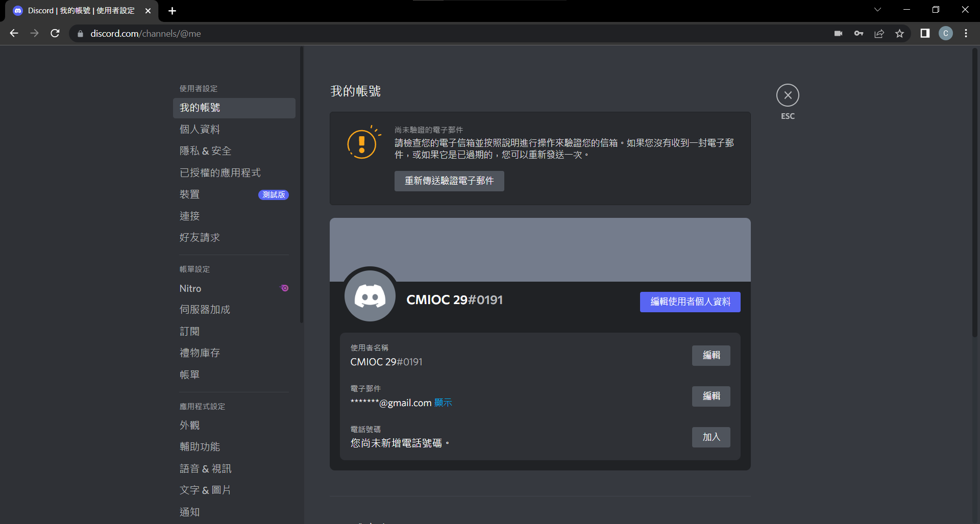
Task: Select 我的帳號 in sidebar
Action: click(234, 108)
